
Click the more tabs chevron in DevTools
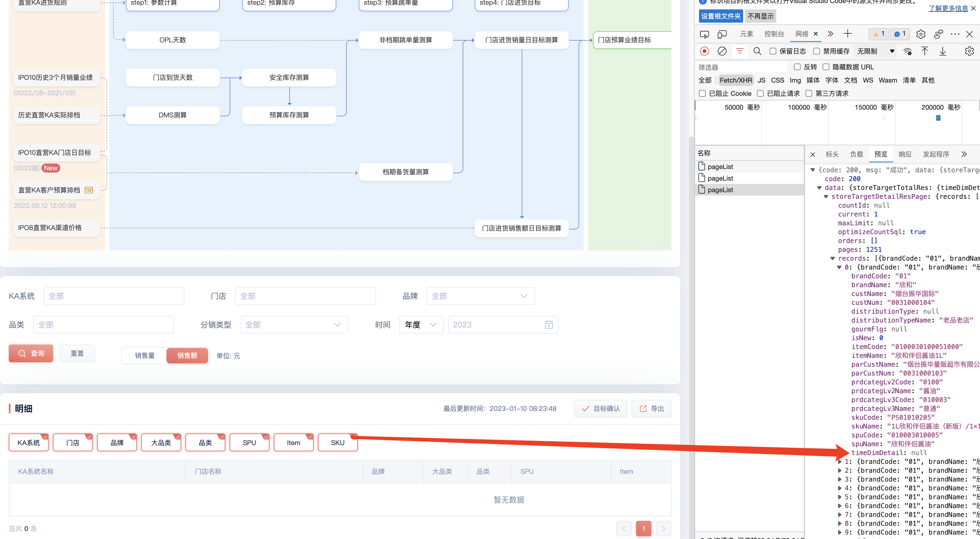[x=830, y=34]
